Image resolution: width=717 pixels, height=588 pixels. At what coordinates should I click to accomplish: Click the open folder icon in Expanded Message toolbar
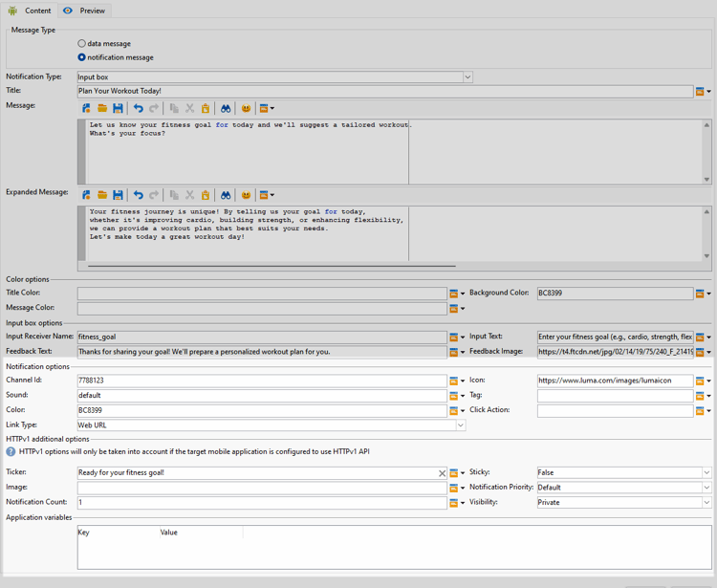coord(102,195)
